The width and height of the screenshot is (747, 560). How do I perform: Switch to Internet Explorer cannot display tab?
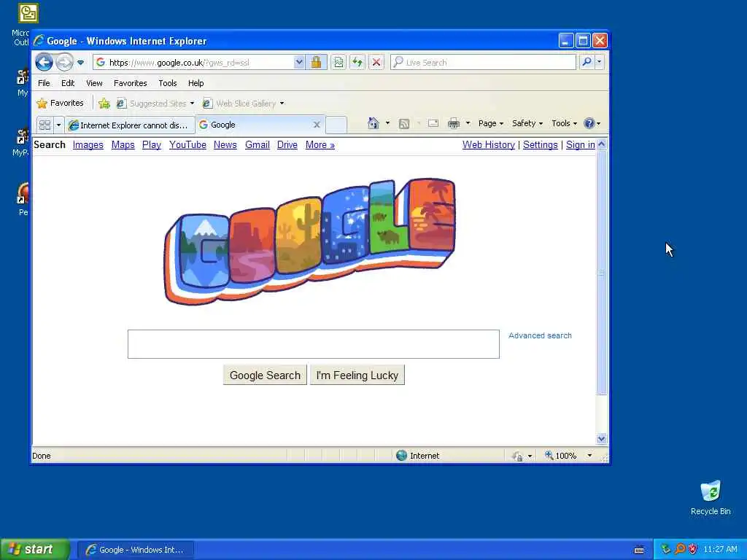(x=130, y=125)
